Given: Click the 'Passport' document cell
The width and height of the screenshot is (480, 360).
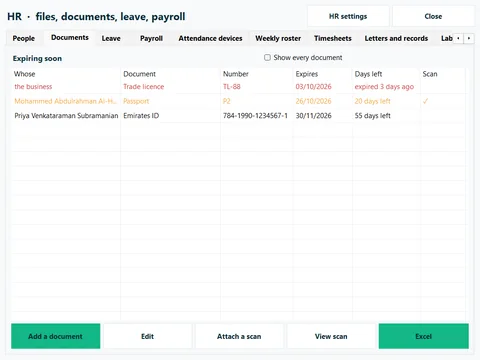Looking at the screenshot, I should [x=136, y=101].
